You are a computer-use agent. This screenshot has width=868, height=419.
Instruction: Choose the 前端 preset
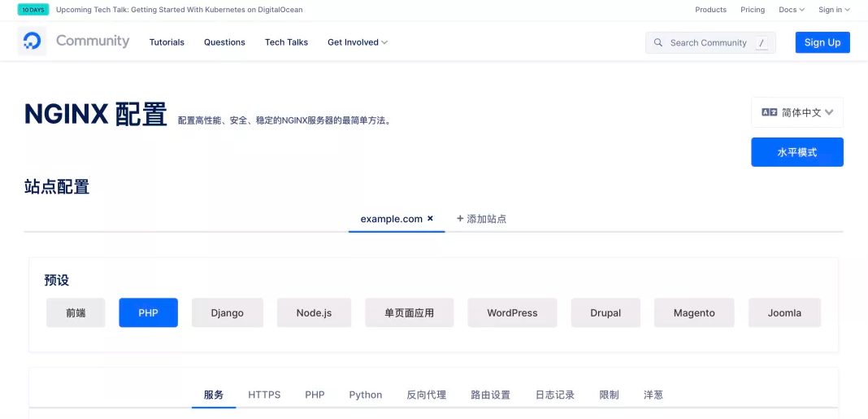(x=76, y=312)
